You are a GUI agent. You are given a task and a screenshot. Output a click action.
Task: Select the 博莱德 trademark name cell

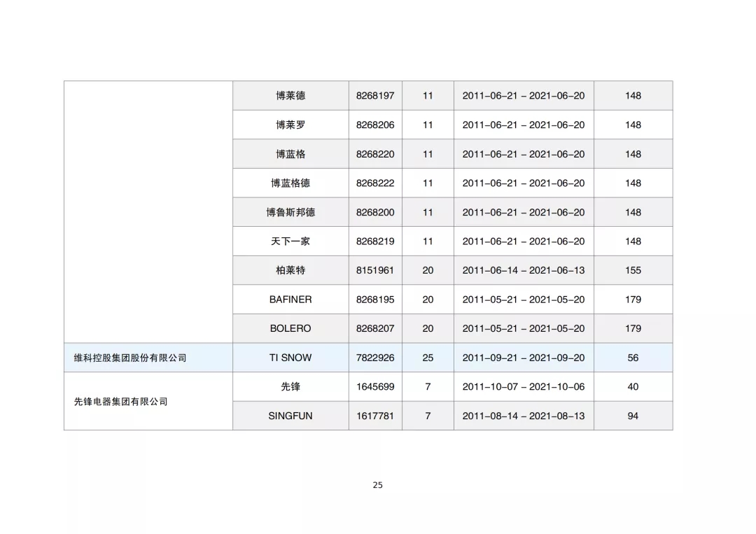(290, 95)
